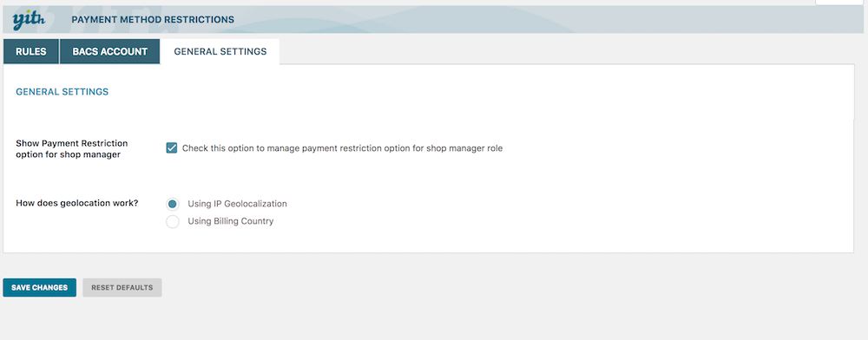This screenshot has width=868, height=340.
Task: Save changes to settings
Action: coord(39,287)
